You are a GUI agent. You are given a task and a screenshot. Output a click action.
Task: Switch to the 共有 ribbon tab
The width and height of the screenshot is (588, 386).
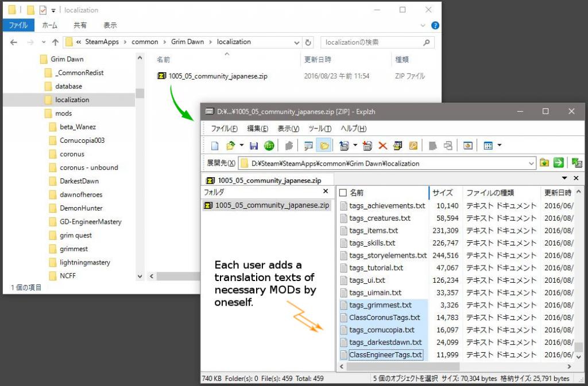[x=80, y=25]
